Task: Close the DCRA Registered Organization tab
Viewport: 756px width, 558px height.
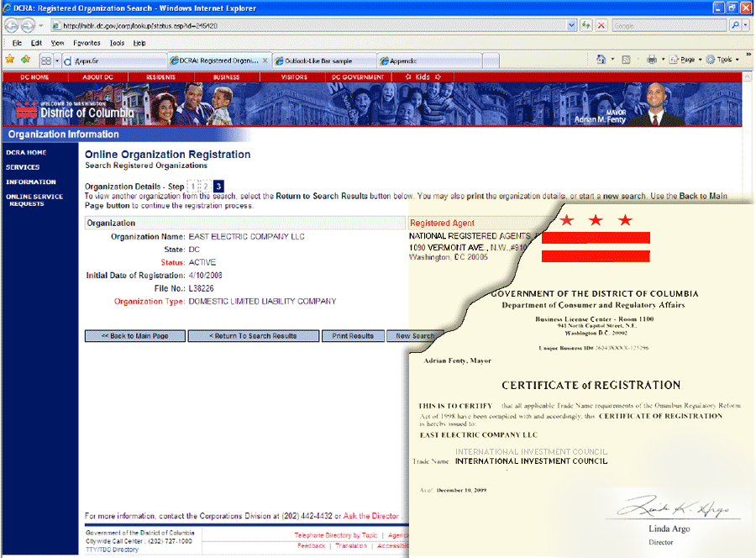Action: (265, 61)
